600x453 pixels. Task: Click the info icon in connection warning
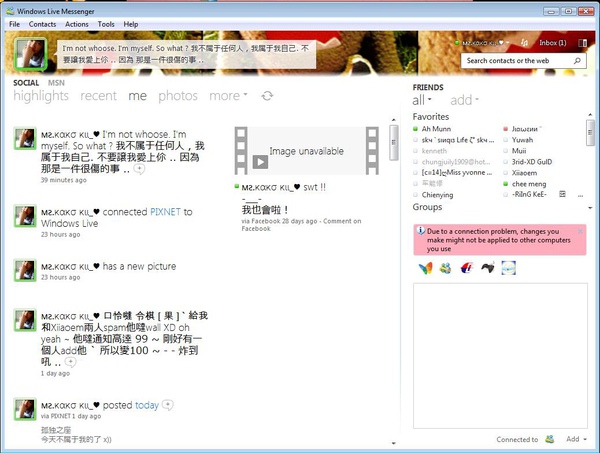(x=421, y=231)
